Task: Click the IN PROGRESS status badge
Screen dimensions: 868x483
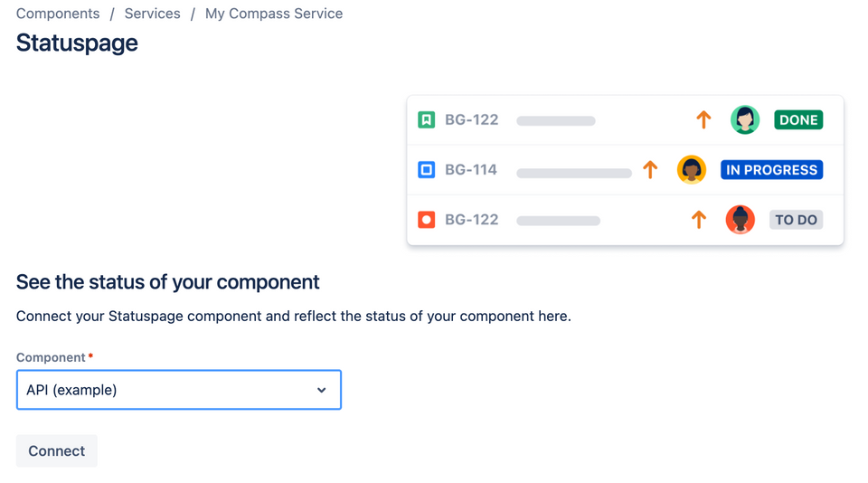Action: click(771, 169)
